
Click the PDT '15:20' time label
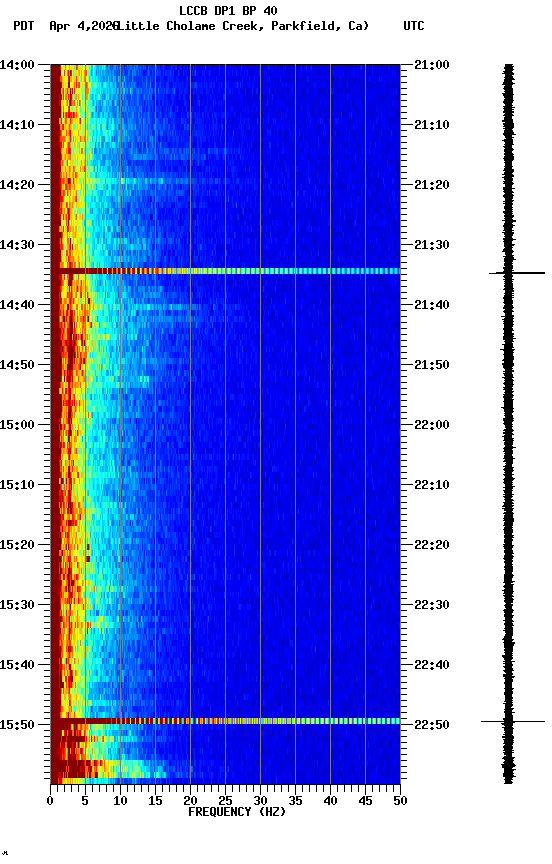[x=17, y=545]
